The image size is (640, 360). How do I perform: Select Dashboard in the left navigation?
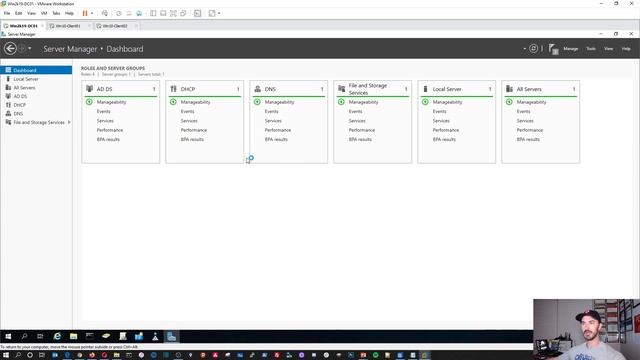pos(36,70)
